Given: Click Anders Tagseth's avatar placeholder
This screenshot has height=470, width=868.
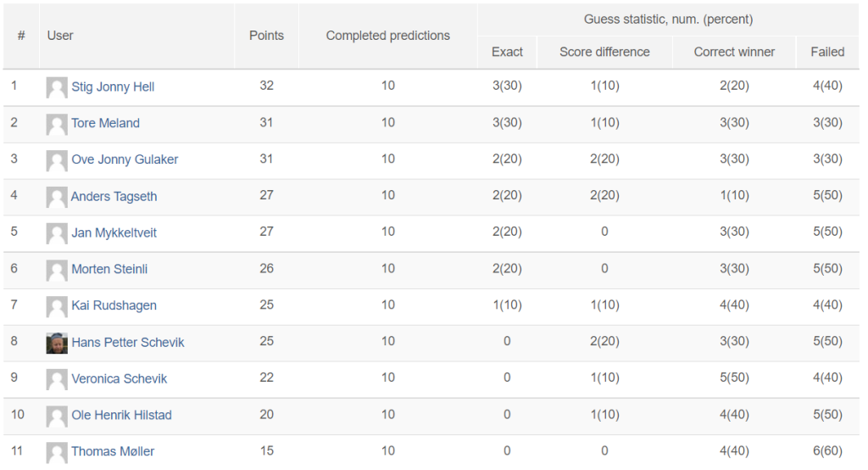Looking at the screenshot, I should tap(57, 198).
